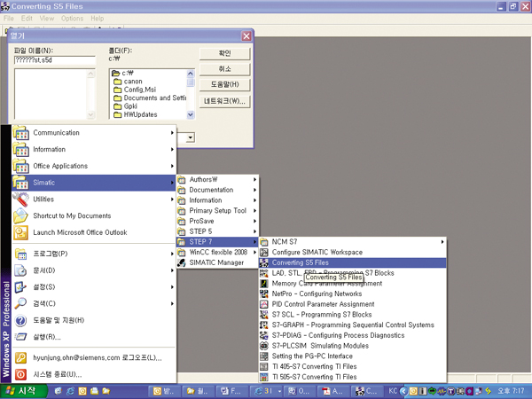Click the S7-GRAPH sequential control icon
Image resolution: width=532 pixels, height=399 pixels.
264,325
